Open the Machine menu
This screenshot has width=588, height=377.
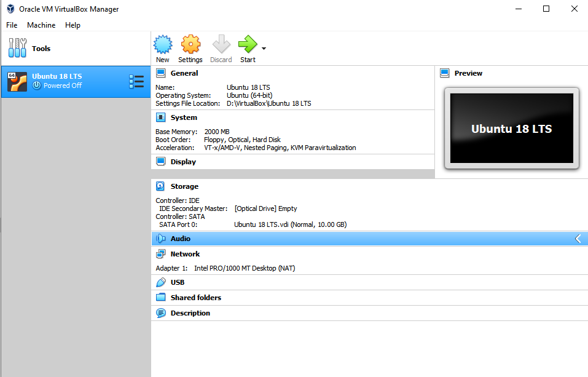click(x=41, y=25)
